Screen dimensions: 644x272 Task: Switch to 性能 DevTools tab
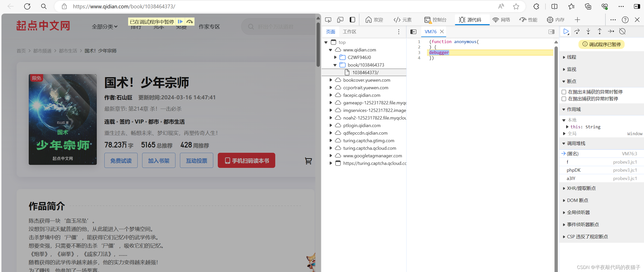coord(528,20)
